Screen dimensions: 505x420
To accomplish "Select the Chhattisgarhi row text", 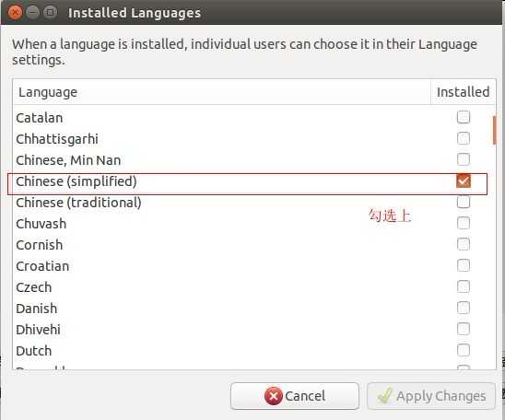I will point(57,139).
